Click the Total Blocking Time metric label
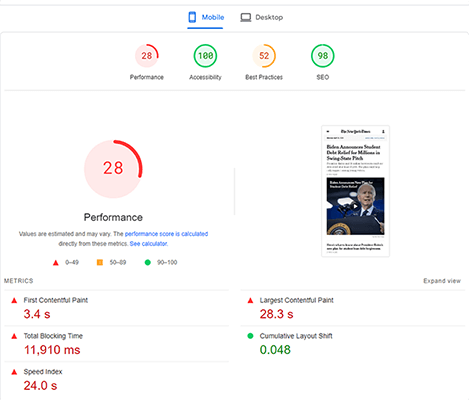This screenshot has width=469, height=400. click(53, 336)
